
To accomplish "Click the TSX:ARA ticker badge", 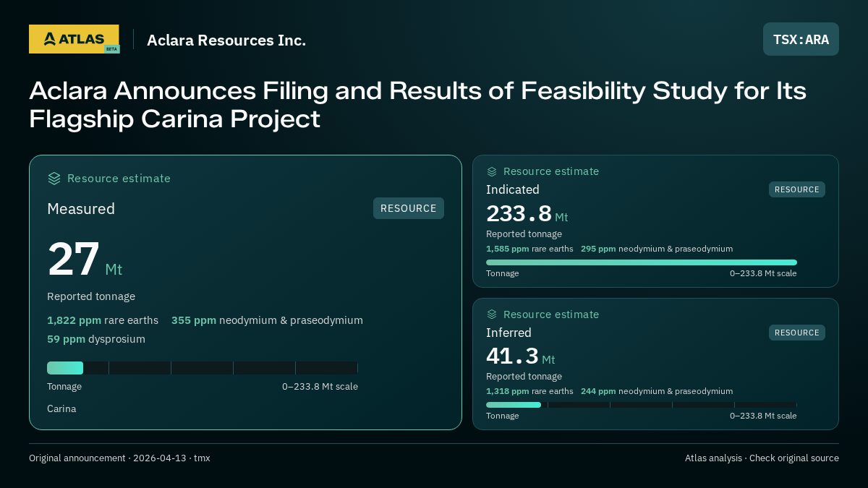I will click(801, 39).
